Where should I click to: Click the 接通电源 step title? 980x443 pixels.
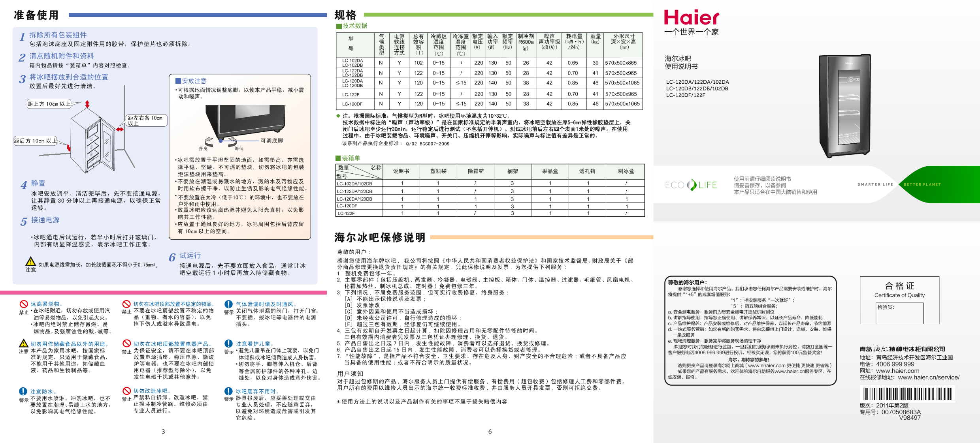(x=45, y=220)
